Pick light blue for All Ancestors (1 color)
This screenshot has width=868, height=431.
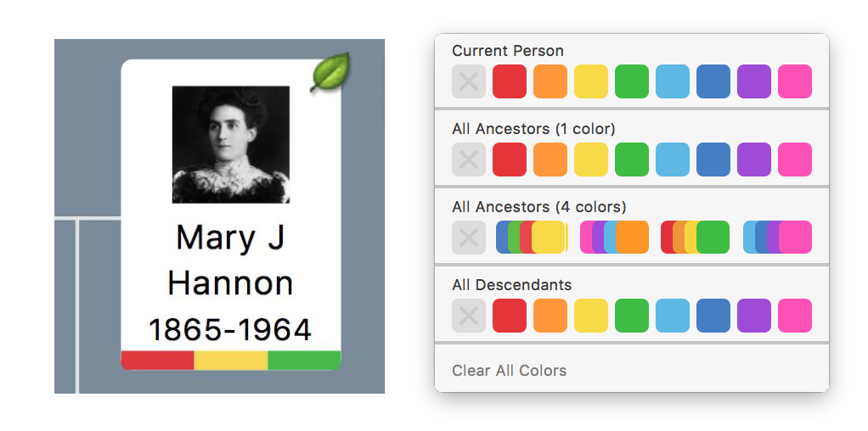(673, 160)
